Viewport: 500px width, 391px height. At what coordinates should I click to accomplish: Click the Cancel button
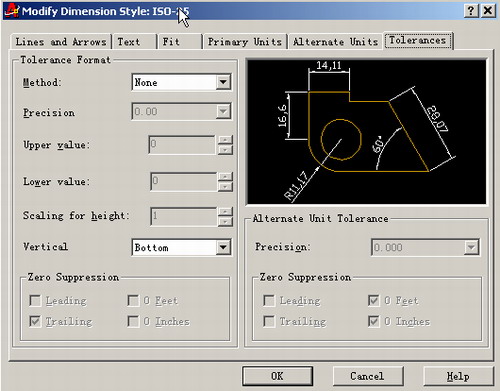coord(368,376)
